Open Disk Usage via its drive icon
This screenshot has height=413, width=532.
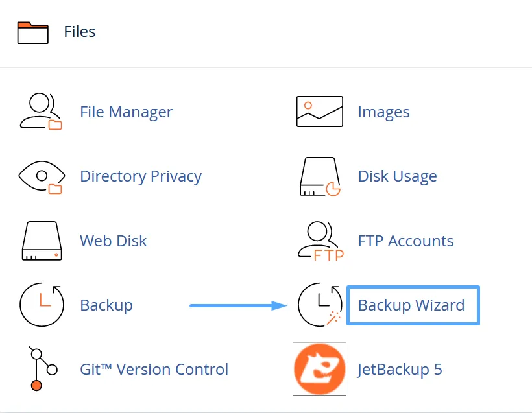(319, 176)
